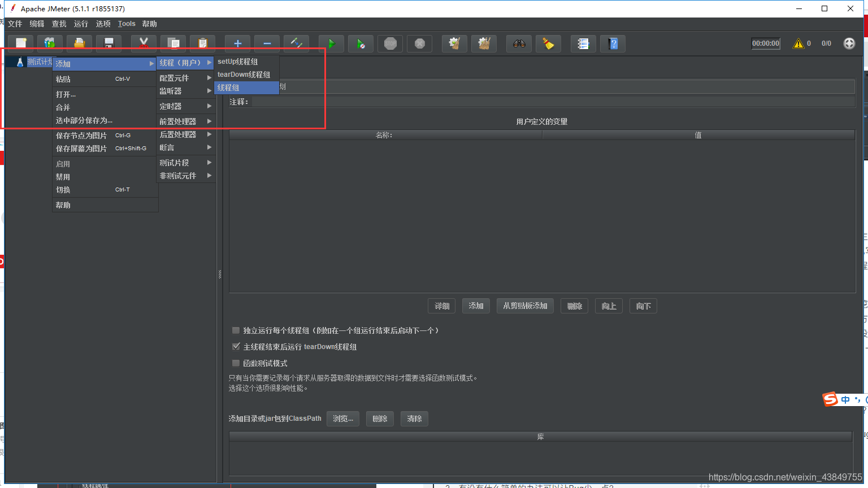Expand 前置处理器 submenu
Screen dimensions: 868x488
tap(185, 121)
